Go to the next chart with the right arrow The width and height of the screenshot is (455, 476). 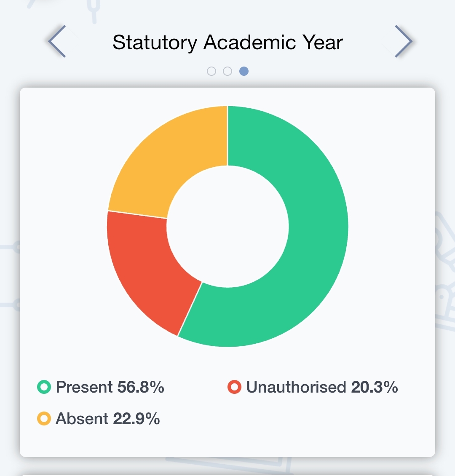(x=403, y=41)
